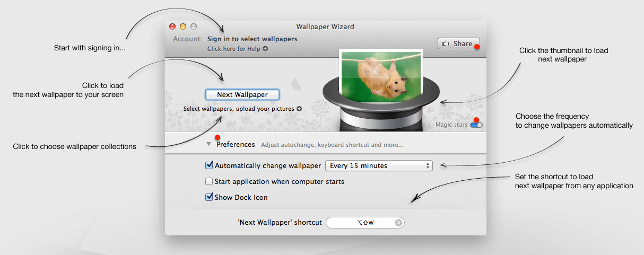
Task: Click the Share button
Action: click(458, 43)
